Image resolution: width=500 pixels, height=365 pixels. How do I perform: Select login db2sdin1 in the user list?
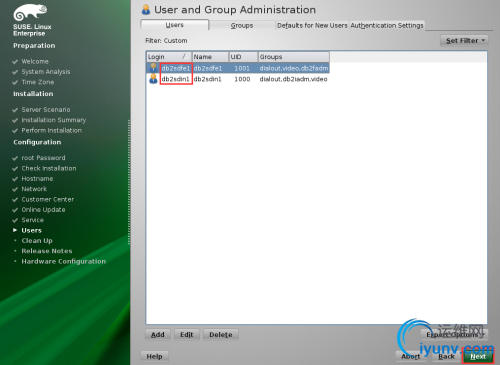[x=176, y=79]
